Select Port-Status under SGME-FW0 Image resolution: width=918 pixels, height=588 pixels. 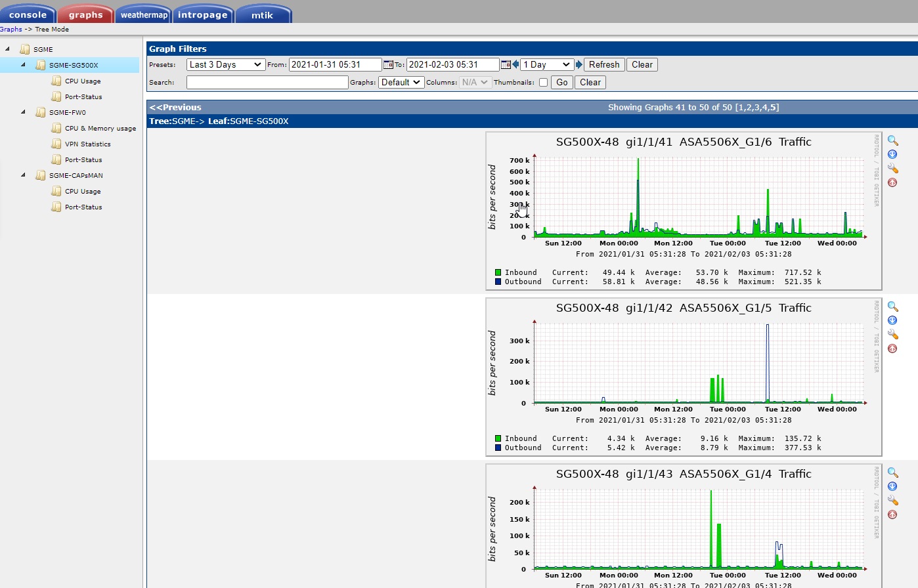(83, 159)
